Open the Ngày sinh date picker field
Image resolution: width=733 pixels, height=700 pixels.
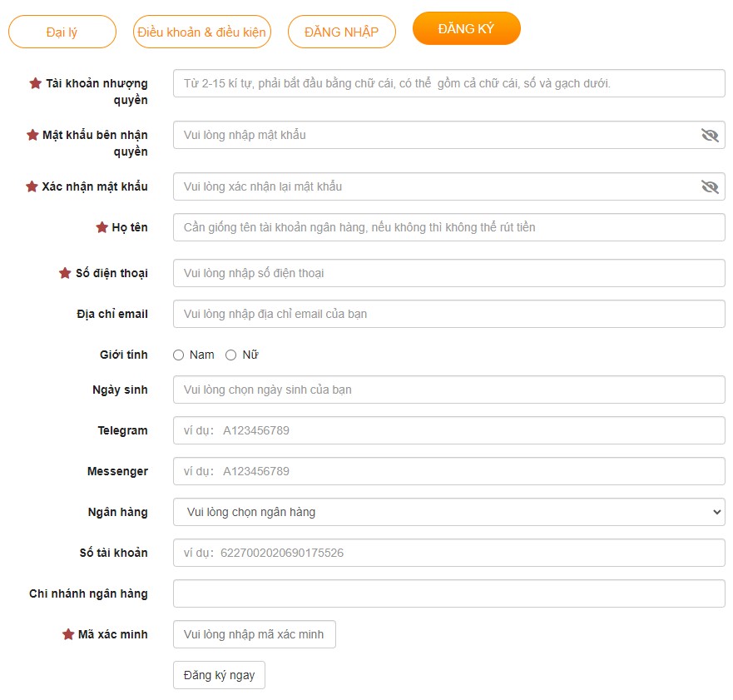pos(448,390)
